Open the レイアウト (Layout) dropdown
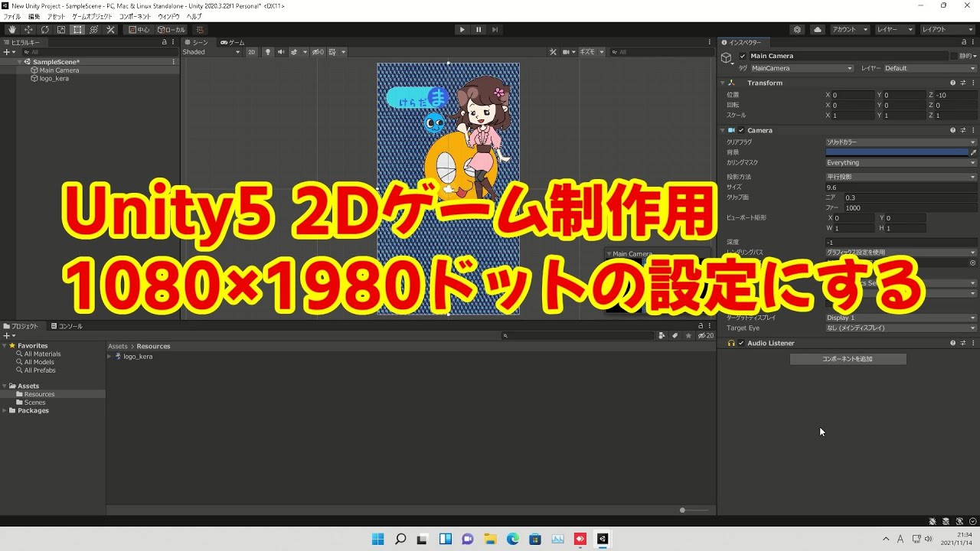Viewport: 980px width, 551px height. [948, 30]
